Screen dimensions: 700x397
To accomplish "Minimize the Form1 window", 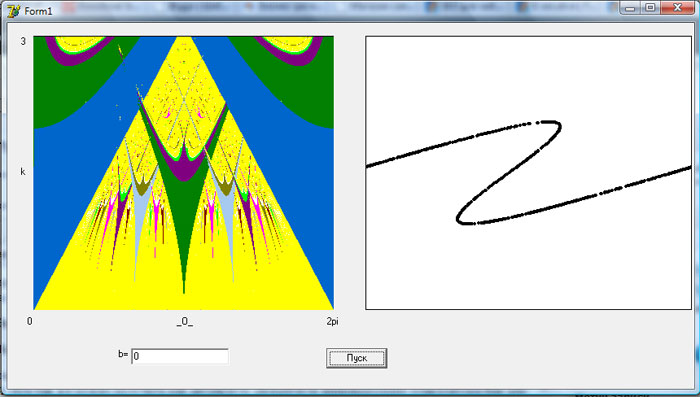I will coord(630,8).
